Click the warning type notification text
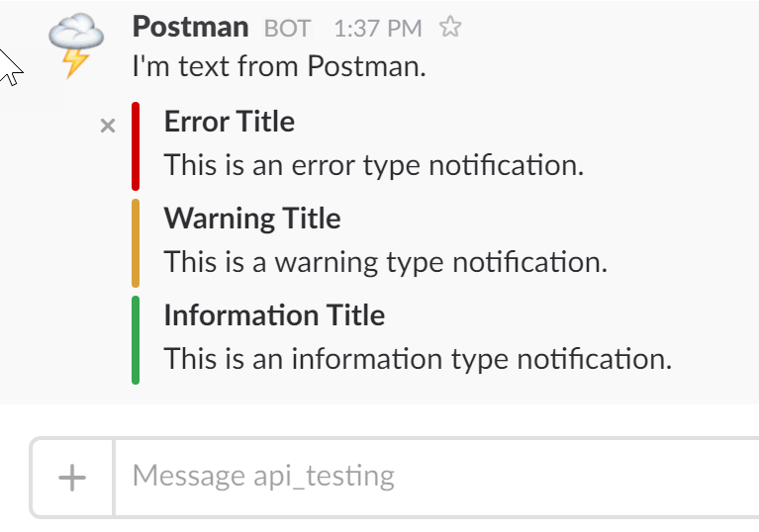Image resolution: width=759 pixels, height=532 pixels. [385, 262]
